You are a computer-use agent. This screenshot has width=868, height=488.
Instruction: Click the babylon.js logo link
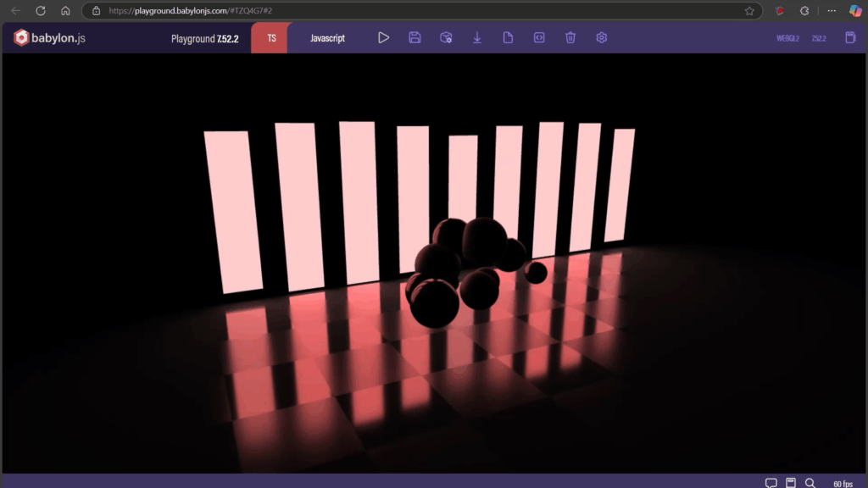pos(49,38)
